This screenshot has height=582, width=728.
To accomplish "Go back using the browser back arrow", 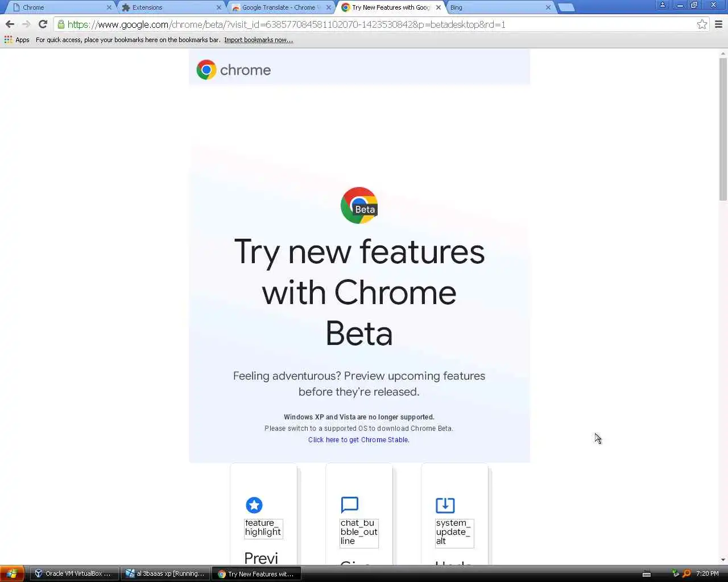I will (x=10, y=24).
